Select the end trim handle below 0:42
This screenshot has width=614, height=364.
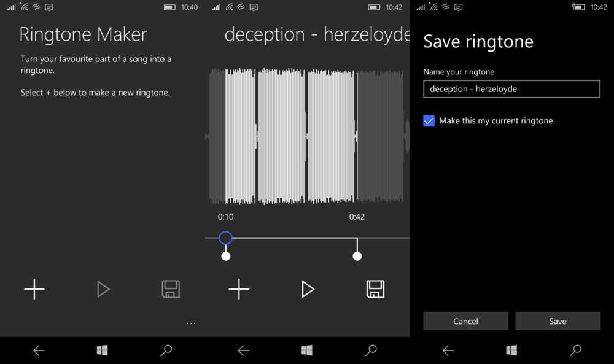click(357, 256)
